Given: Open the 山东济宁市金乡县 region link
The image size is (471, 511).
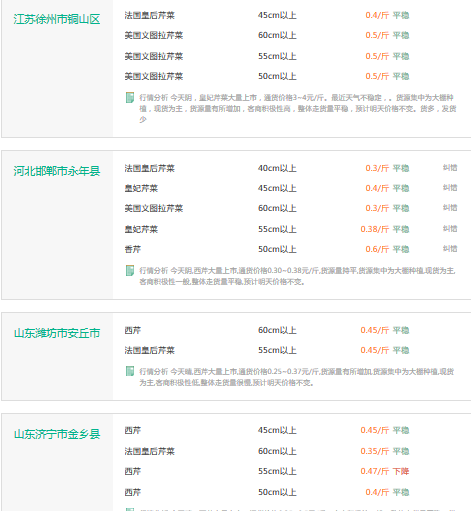Looking at the screenshot, I should click(x=57, y=434).
